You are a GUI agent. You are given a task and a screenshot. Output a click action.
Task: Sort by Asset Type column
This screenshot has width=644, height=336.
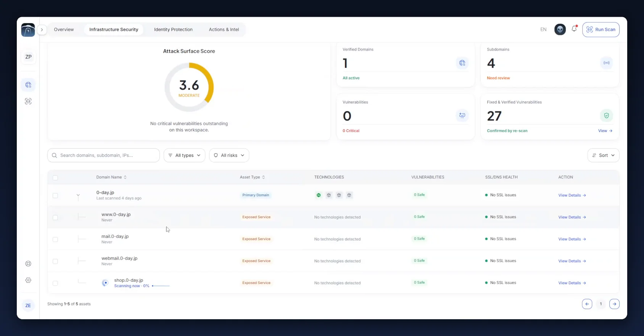point(252,177)
